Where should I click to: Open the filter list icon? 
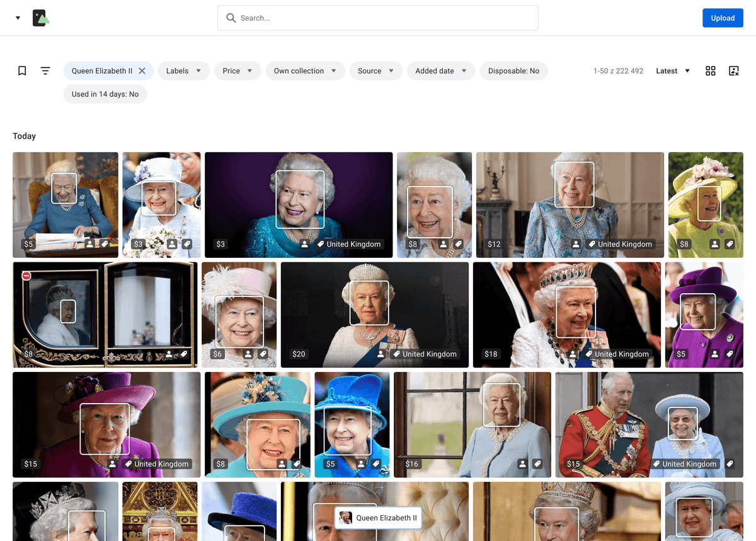[45, 71]
